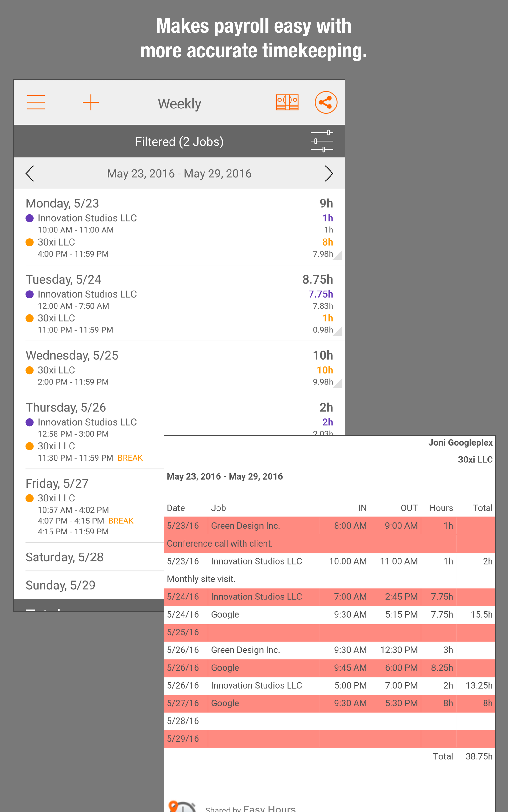
Task: Click 'Conference call with client.' note
Action: coord(220,544)
